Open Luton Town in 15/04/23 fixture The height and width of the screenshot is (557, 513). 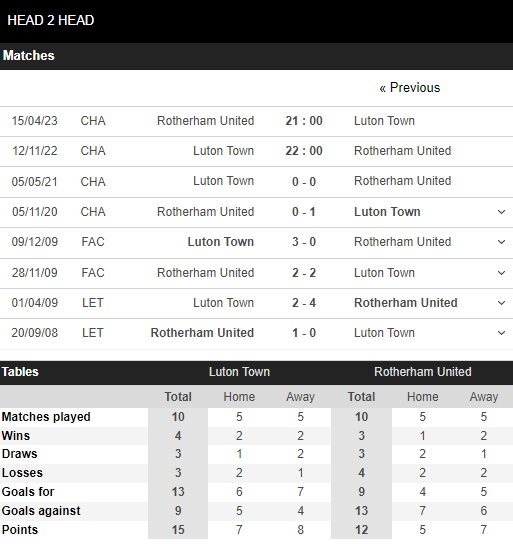click(x=384, y=121)
